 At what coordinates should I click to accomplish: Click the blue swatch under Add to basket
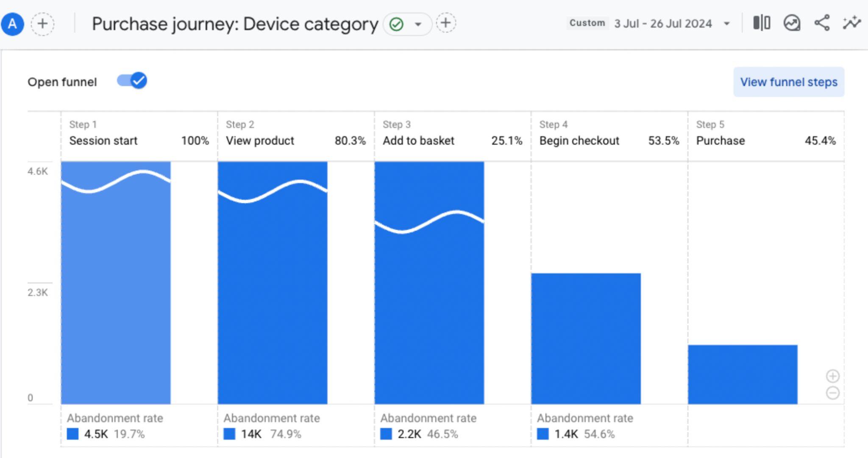(x=386, y=434)
